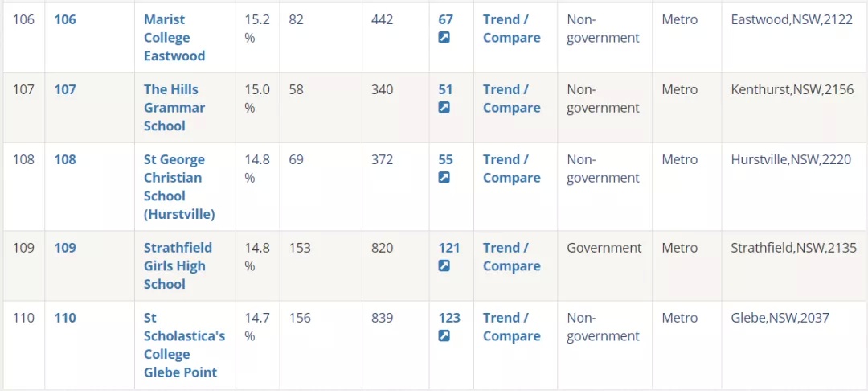Viewport: 868px width, 391px height.
Task: Open The Hills Grammar School link
Action: [x=174, y=108]
